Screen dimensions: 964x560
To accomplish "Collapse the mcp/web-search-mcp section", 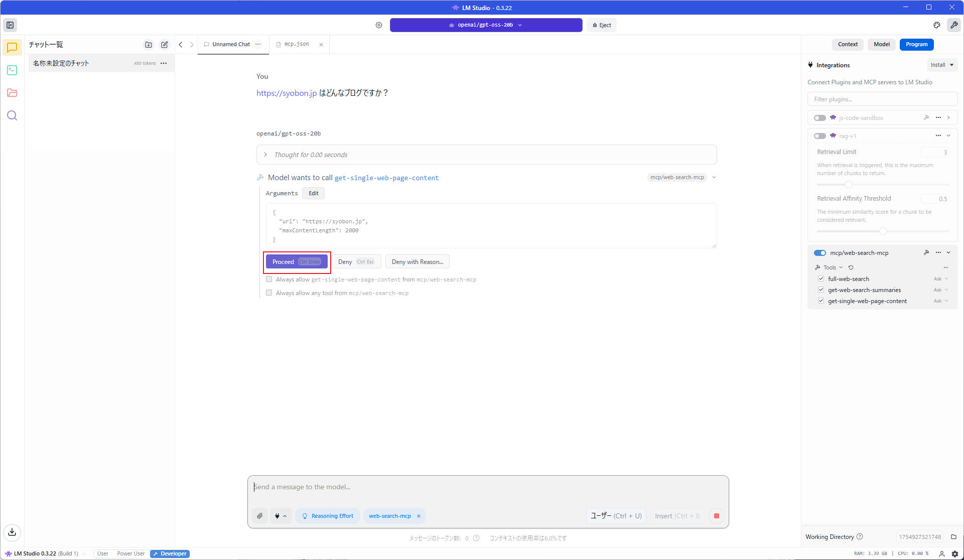I will [x=948, y=252].
